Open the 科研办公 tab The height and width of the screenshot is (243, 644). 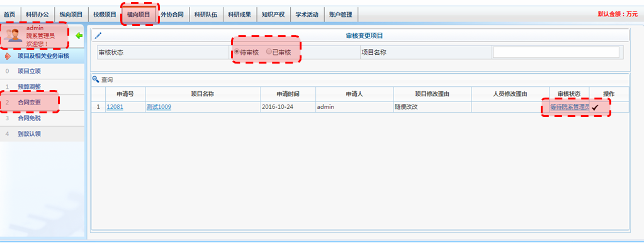point(37,14)
